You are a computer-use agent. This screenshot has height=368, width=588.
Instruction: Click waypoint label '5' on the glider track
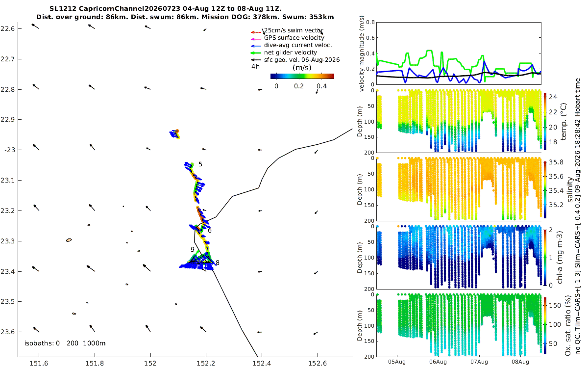coord(200,164)
